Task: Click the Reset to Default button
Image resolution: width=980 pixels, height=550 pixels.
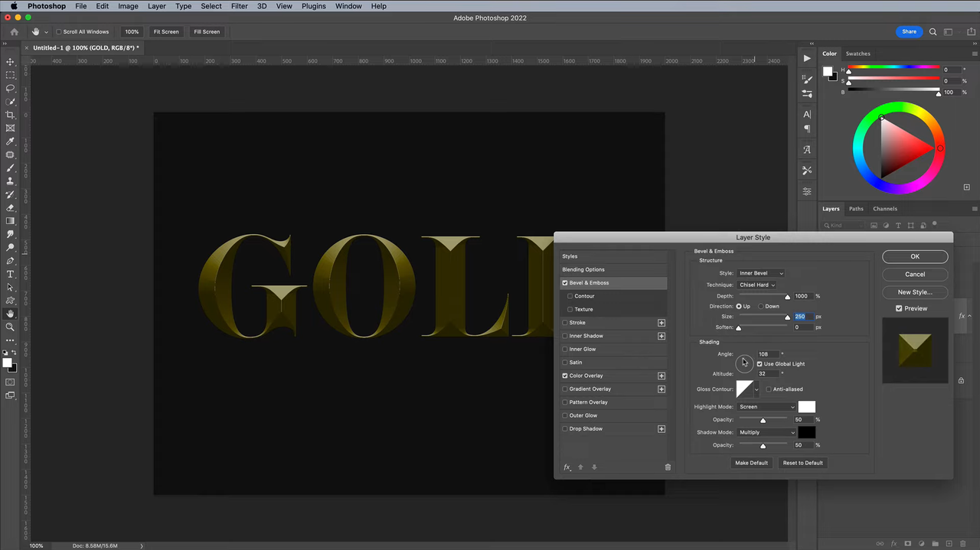Action: pyautogui.click(x=802, y=463)
